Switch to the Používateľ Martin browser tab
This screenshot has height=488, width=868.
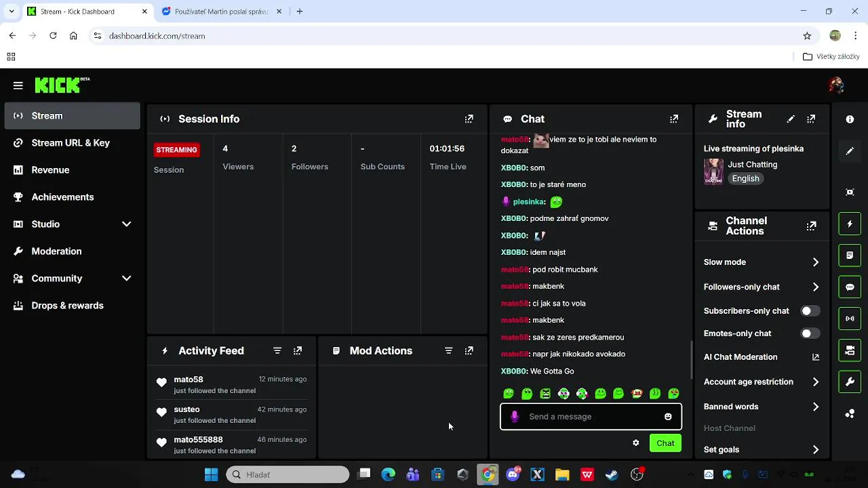221,12
